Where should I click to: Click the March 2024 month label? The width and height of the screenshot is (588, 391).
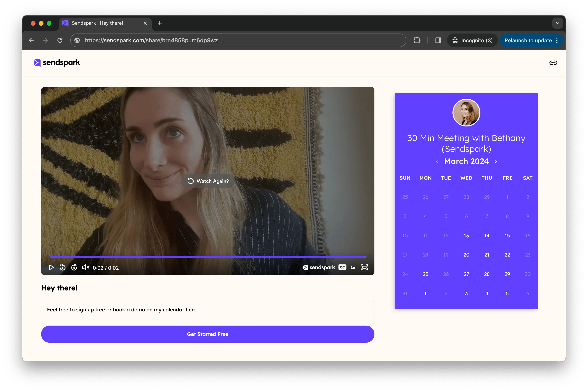tap(466, 161)
